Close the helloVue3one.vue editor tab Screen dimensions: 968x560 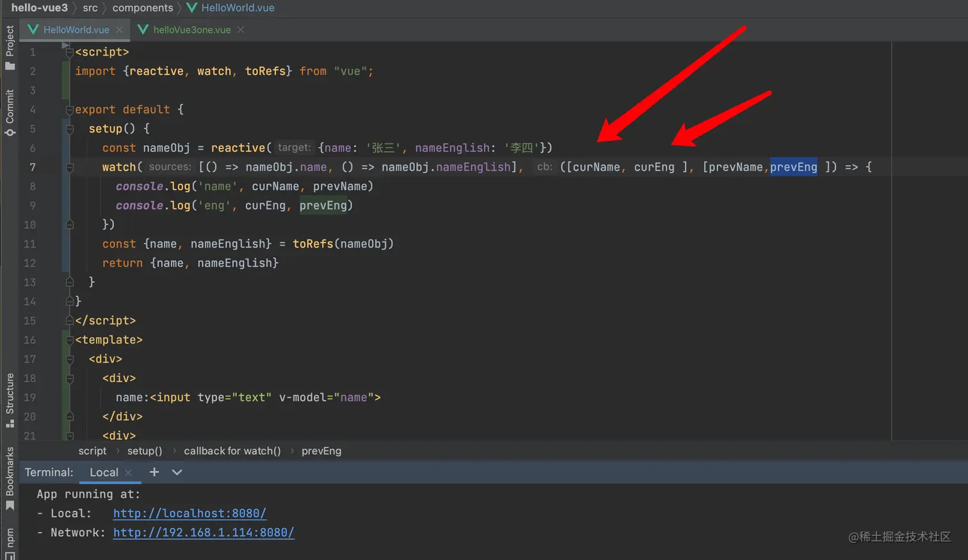point(241,29)
